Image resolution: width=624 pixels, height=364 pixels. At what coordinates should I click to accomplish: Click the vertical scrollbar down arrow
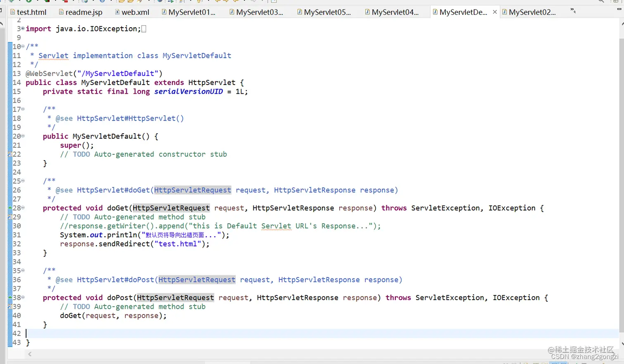pyautogui.click(x=622, y=344)
